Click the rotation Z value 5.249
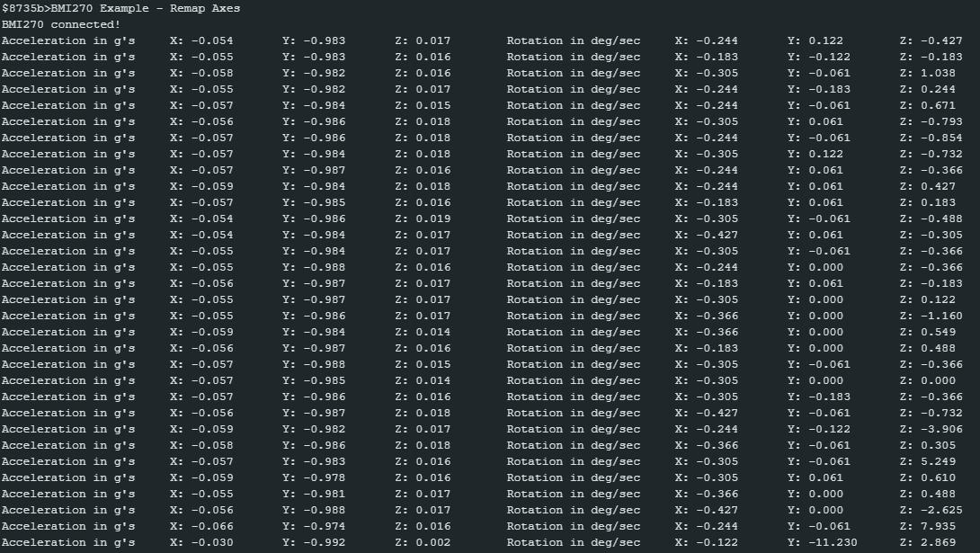This screenshot has height=553, width=980. (x=940, y=461)
